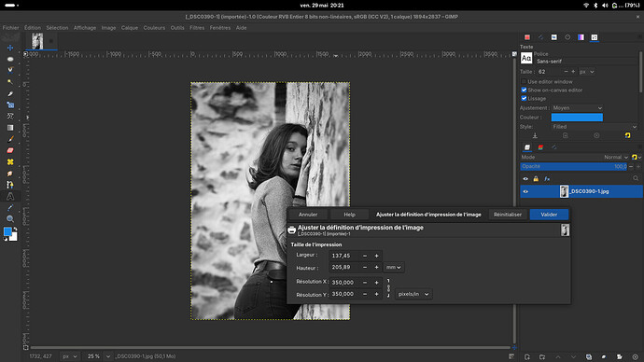Toggle the layer lock icon
Image resolution: width=644 pixels, height=362 pixels.
pyautogui.click(x=536, y=179)
